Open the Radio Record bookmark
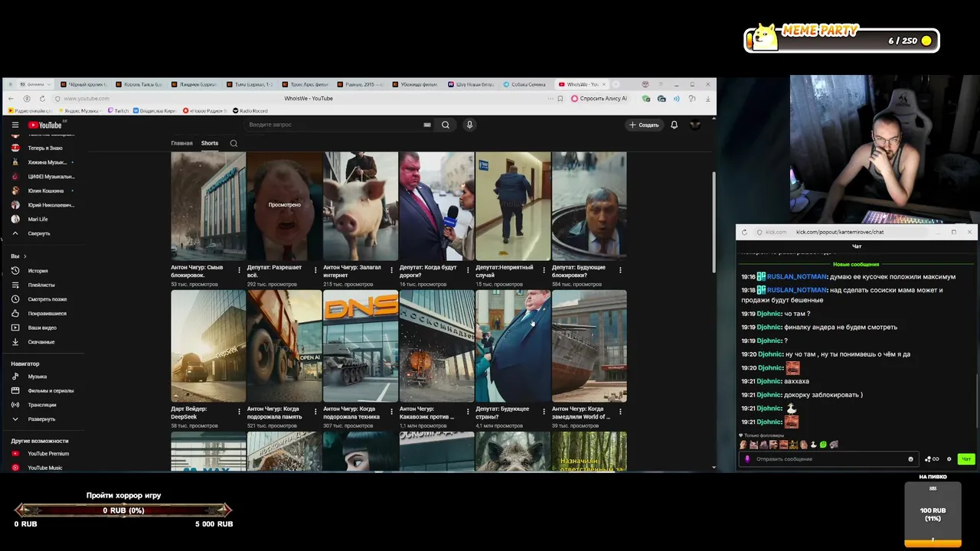This screenshot has width=980, height=551. (x=250, y=111)
